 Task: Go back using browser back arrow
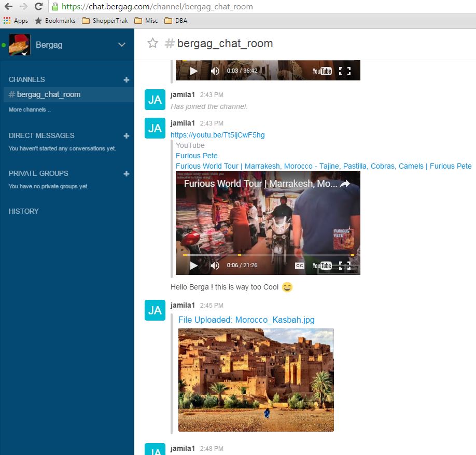click(8, 7)
